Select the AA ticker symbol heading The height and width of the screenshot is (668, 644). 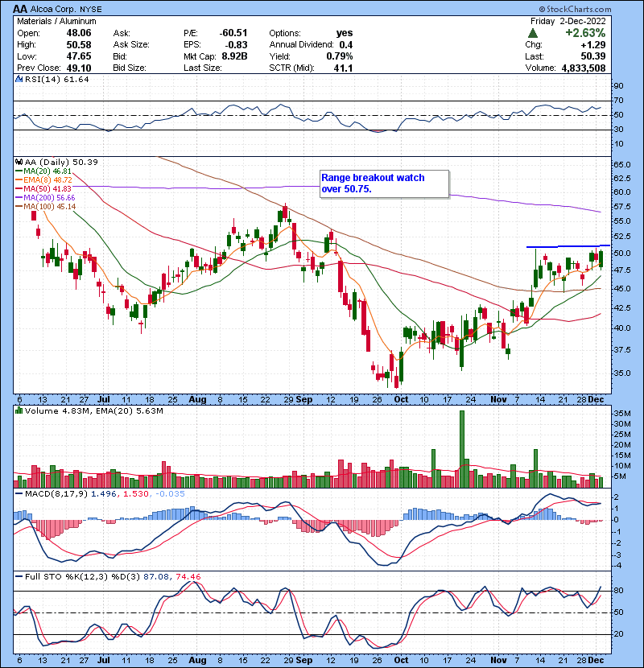[x=20, y=9]
